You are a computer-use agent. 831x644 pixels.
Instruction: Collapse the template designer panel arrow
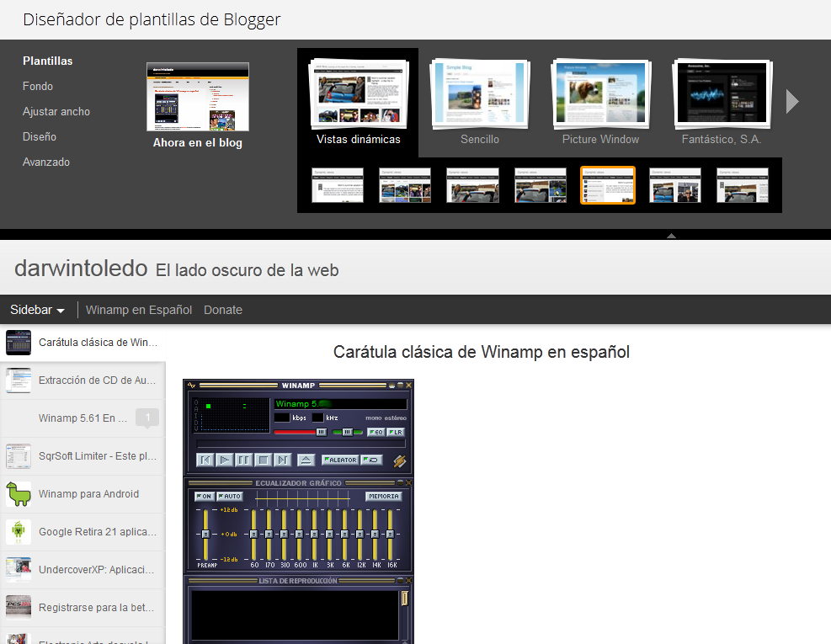671,236
